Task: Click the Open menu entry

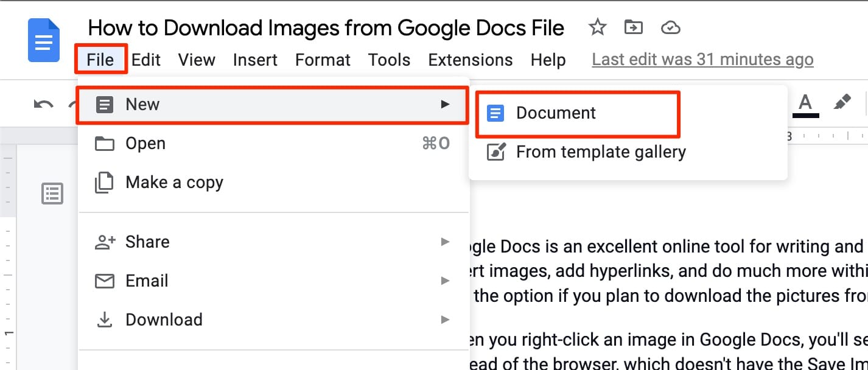Action: point(145,143)
